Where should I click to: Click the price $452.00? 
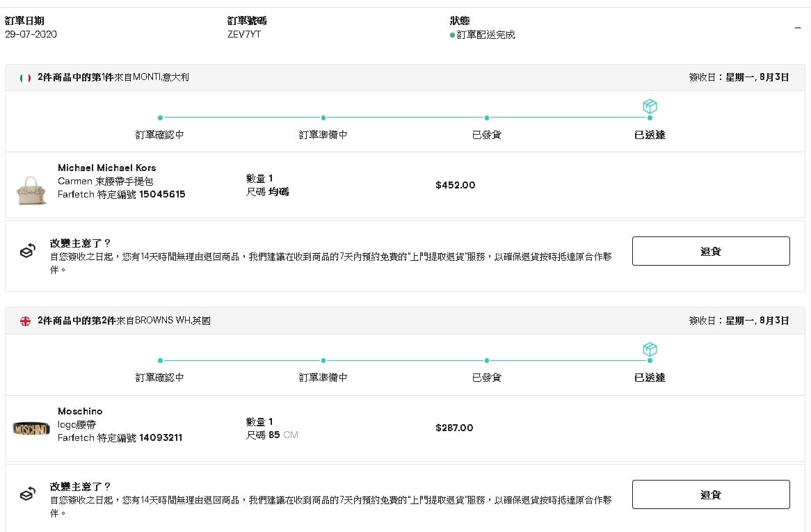coord(455,185)
